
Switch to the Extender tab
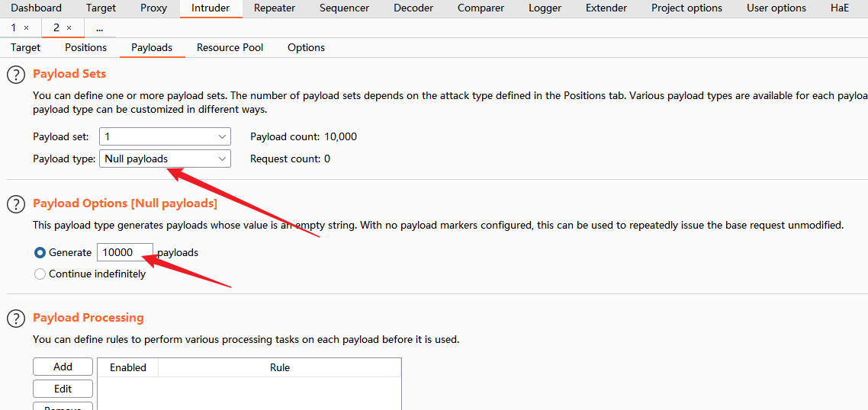[606, 8]
